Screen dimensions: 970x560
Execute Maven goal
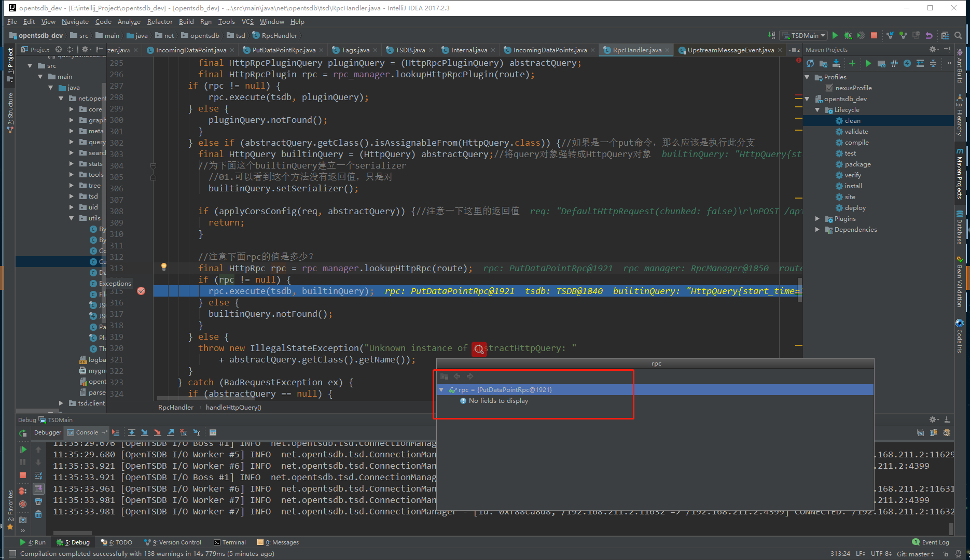coord(881,63)
